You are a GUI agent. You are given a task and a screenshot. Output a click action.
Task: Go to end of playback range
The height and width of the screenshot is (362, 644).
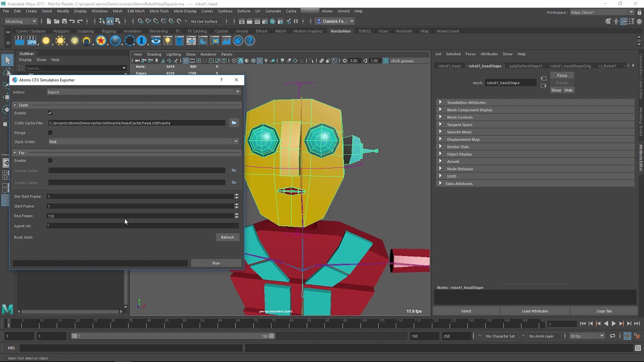coord(636,324)
